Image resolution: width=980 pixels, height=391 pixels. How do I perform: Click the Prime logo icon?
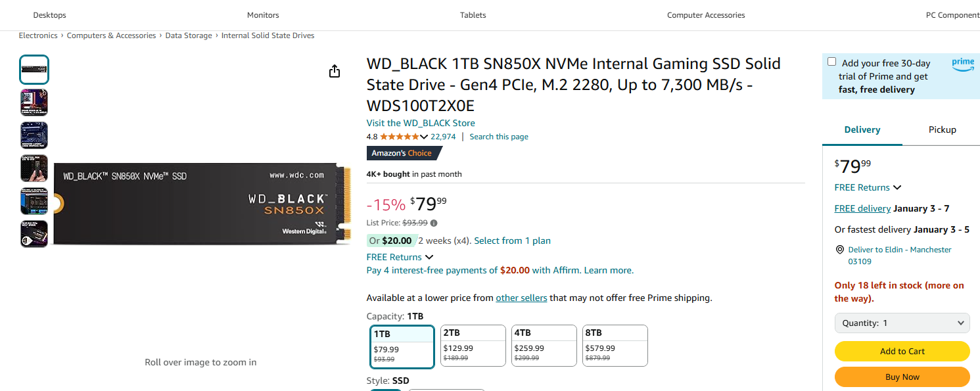[x=963, y=64]
